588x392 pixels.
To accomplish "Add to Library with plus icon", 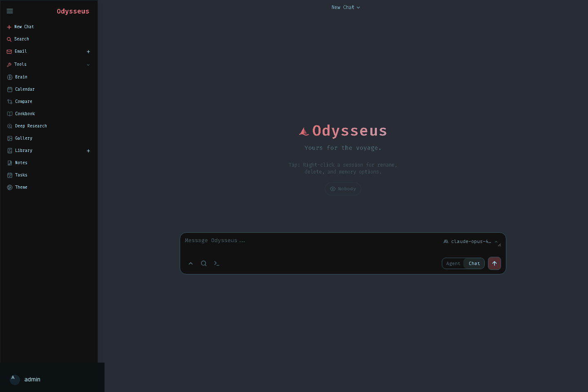I will coord(88,151).
